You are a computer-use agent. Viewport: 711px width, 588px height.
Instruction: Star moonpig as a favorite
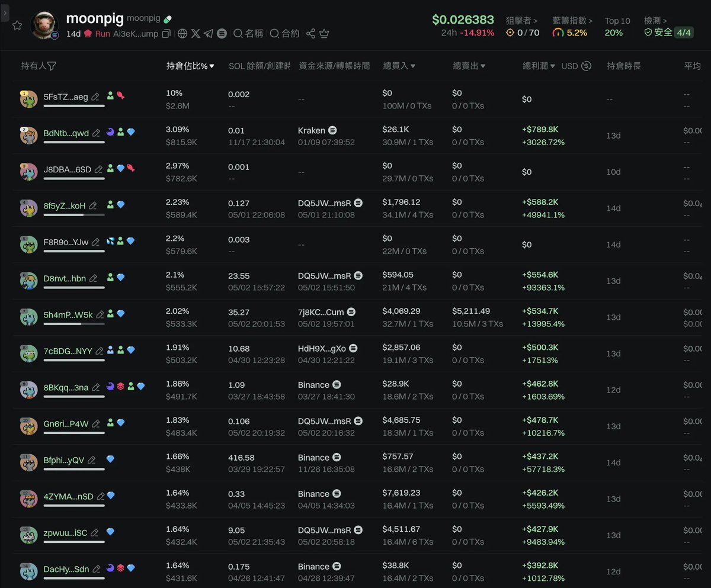coord(17,25)
